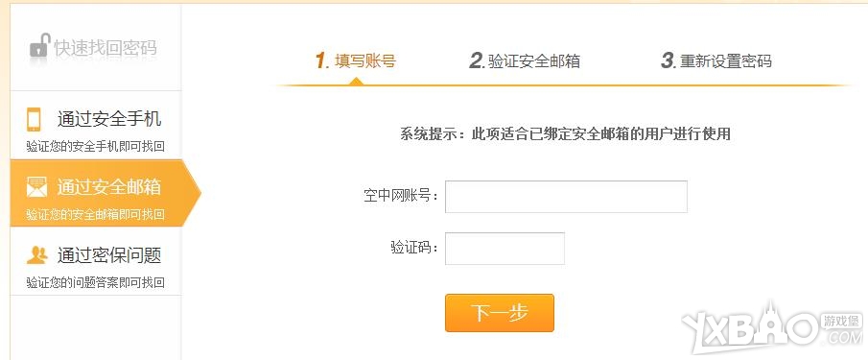Click the 验证您的安全邮箱即可找回 subtitle
This screenshot has height=360, width=868.
[x=95, y=214]
